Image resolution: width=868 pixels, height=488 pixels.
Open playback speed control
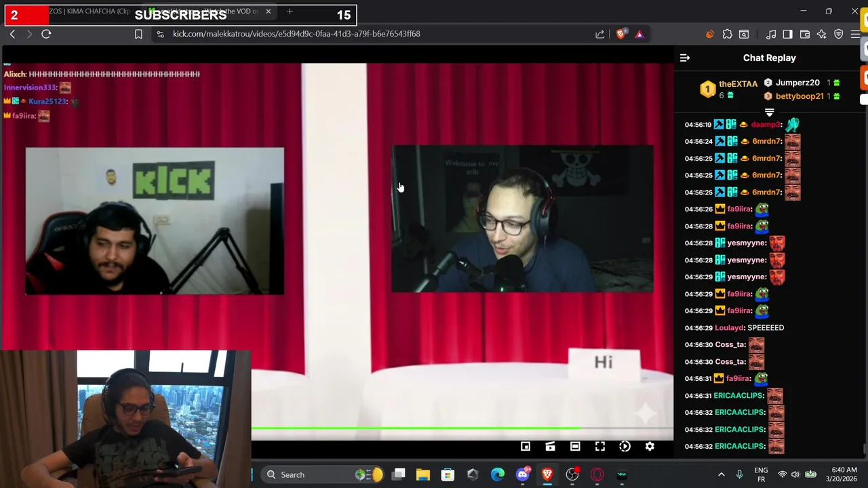click(x=625, y=446)
